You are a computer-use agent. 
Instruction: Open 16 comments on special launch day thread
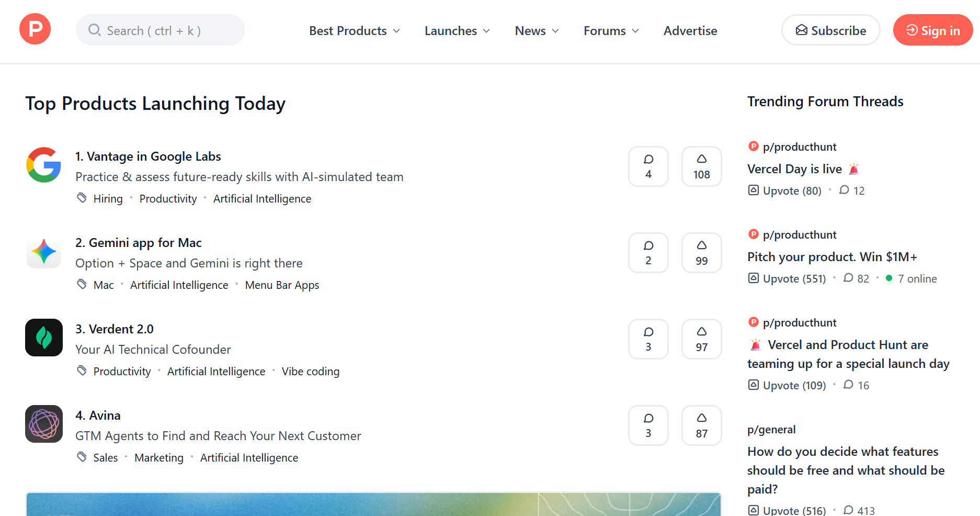pos(856,385)
